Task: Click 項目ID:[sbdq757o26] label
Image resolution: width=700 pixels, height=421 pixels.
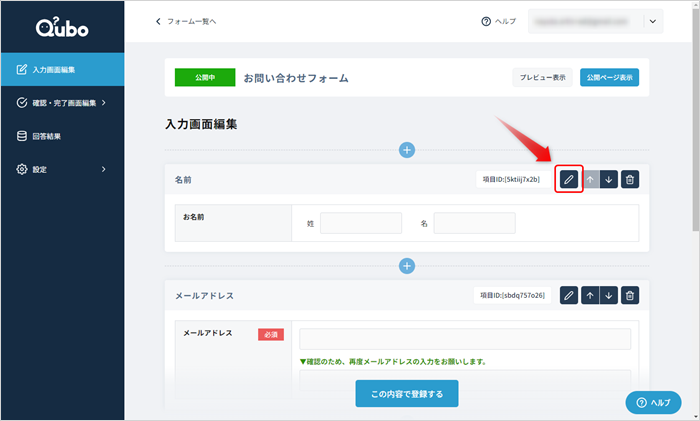Action: (x=512, y=295)
